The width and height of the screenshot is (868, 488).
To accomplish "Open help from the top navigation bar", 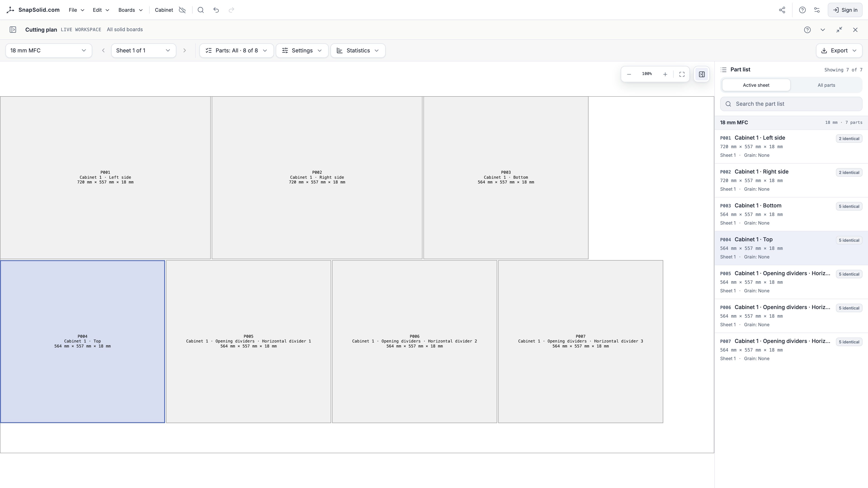I will [x=802, y=10].
